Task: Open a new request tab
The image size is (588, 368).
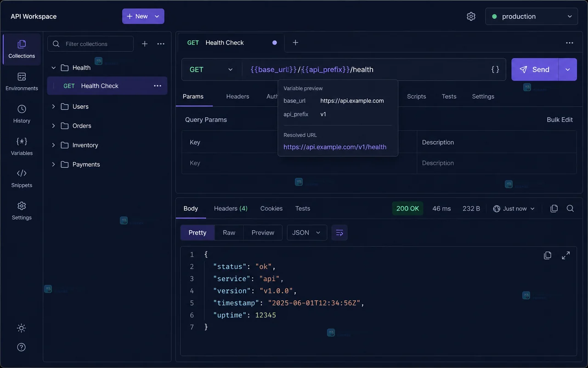Action: pyautogui.click(x=295, y=43)
